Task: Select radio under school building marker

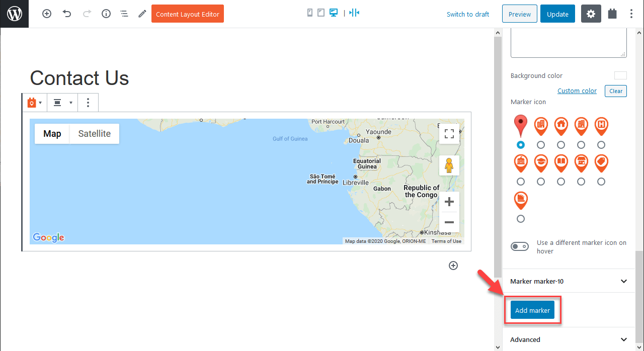Action: (521, 182)
